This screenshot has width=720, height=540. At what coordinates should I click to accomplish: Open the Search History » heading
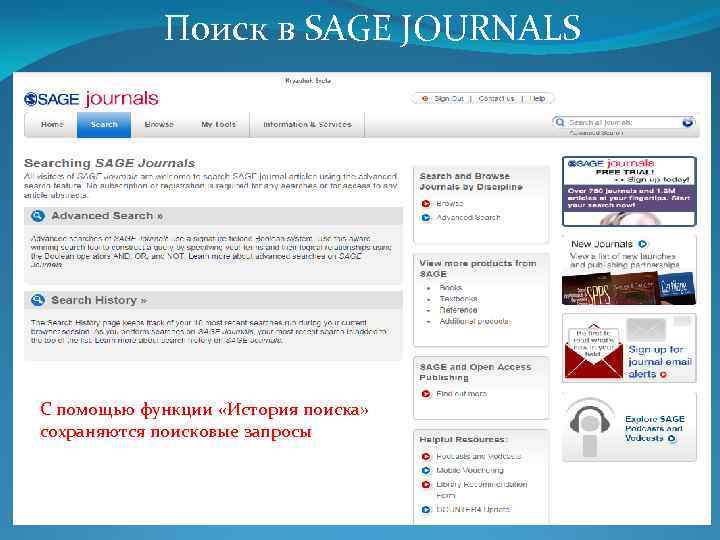pos(99,300)
